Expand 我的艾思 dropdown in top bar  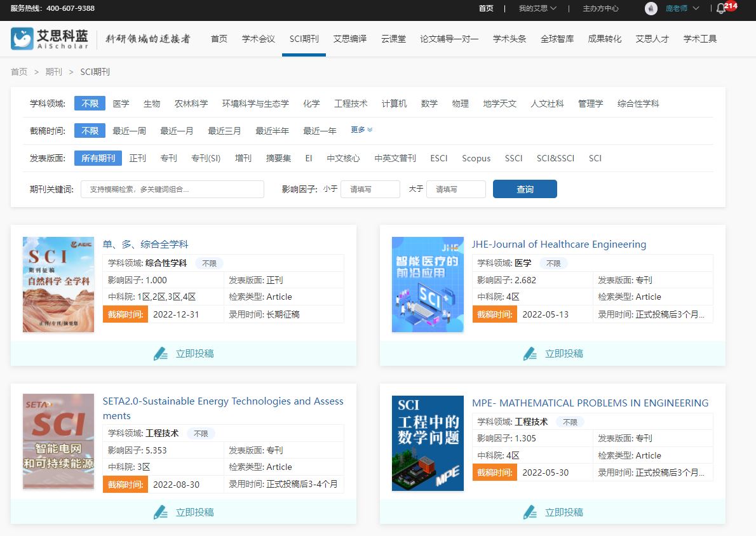click(x=537, y=8)
